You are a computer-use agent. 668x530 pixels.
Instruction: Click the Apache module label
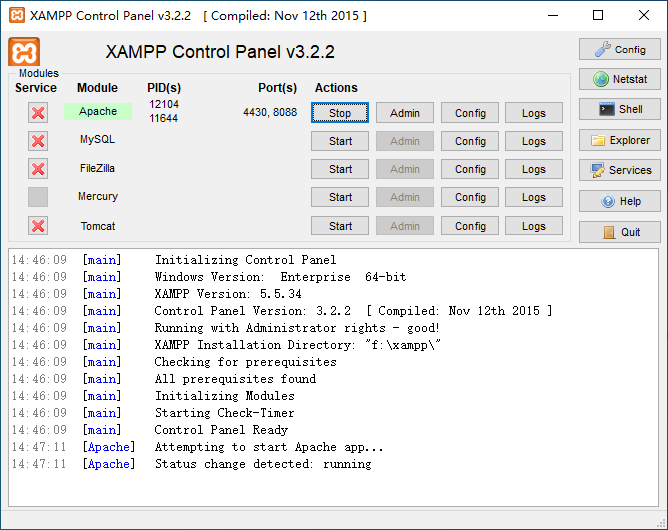[x=98, y=111]
